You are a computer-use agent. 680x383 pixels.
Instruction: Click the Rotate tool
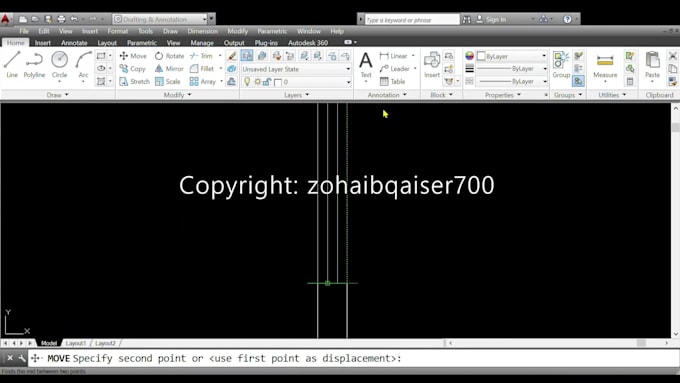[x=170, y=56]
